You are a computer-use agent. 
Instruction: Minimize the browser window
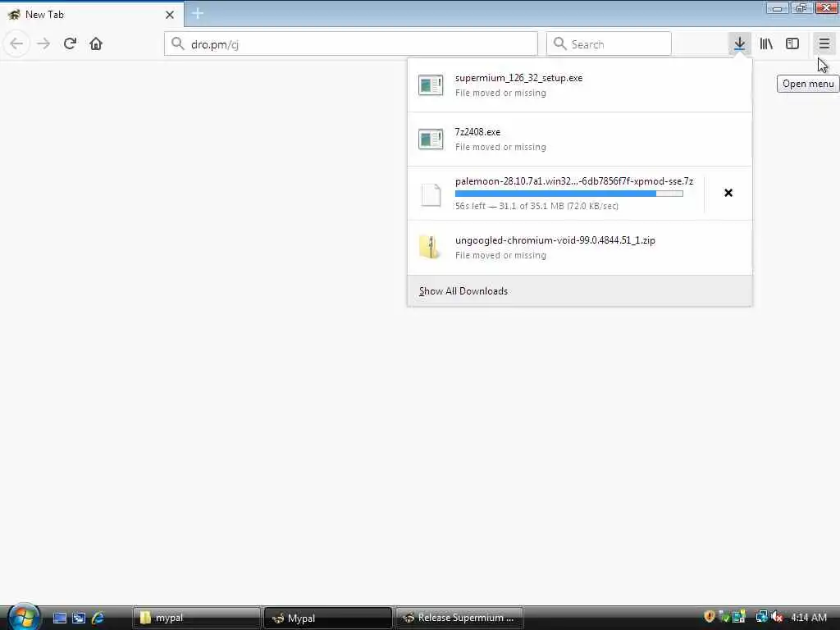(x=777, y=7)
